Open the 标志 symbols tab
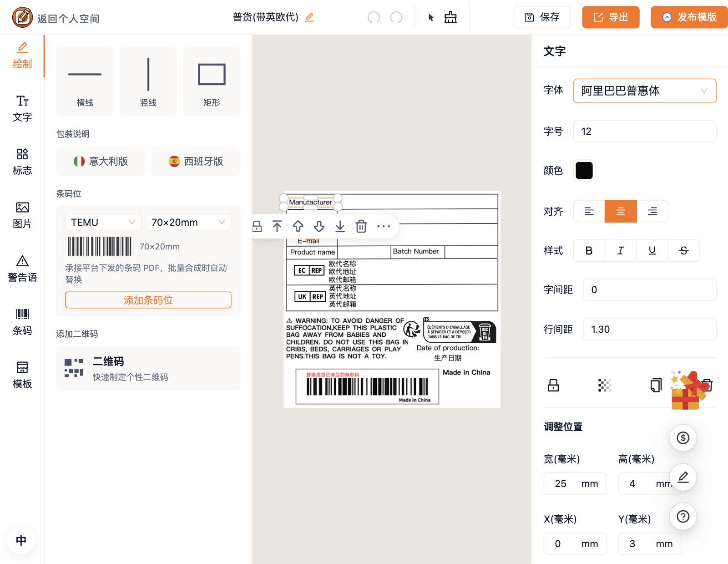The image size is (728, 564). point(22,162)
